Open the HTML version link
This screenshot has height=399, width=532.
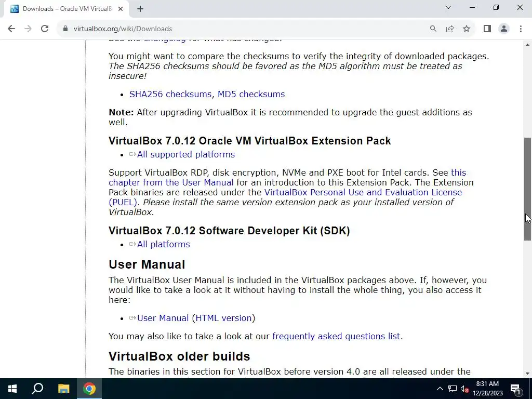(x=223, y=318)
